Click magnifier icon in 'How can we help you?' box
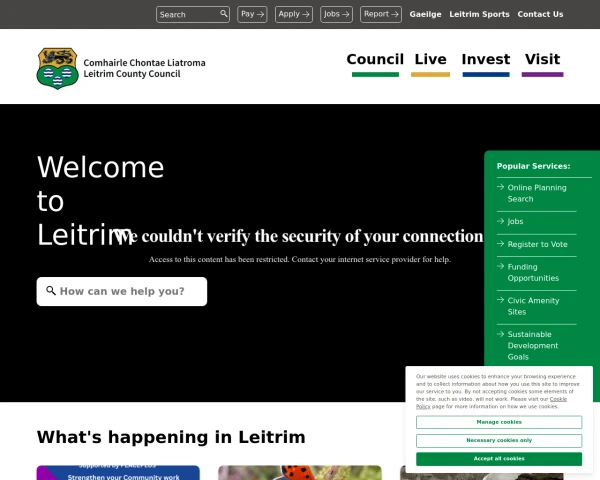The height and width of the screenshot is (480, 600). point(51,291)
